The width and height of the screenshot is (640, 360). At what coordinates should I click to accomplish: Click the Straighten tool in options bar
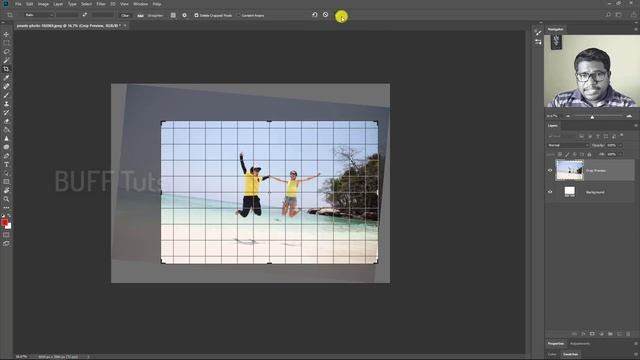[x=140, y=16]
